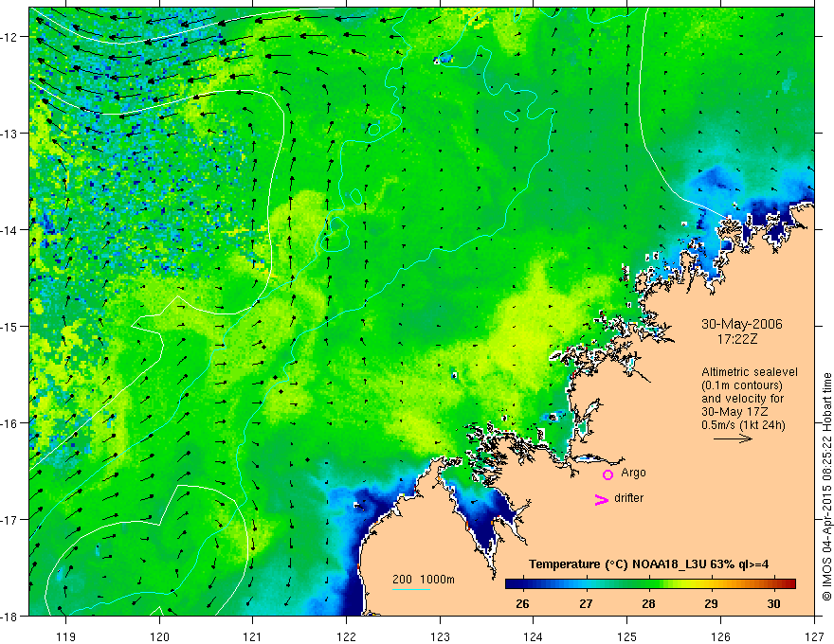Click the '30-May 17Z' legend text
The height and width of the screenshot is (644, 834).
[x=734, y=411]
